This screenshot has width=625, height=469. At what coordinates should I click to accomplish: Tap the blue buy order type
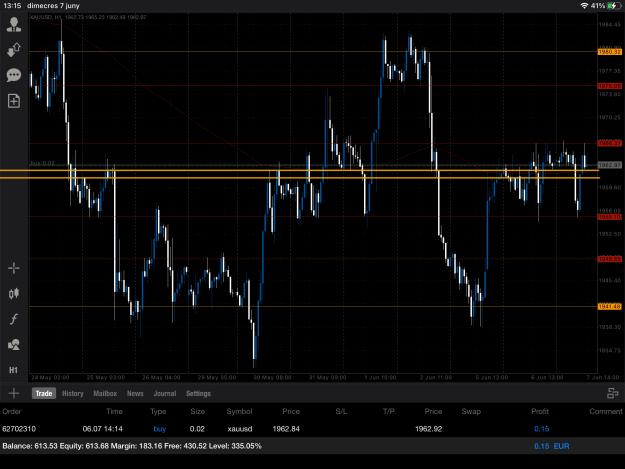(x=159, y=429)
